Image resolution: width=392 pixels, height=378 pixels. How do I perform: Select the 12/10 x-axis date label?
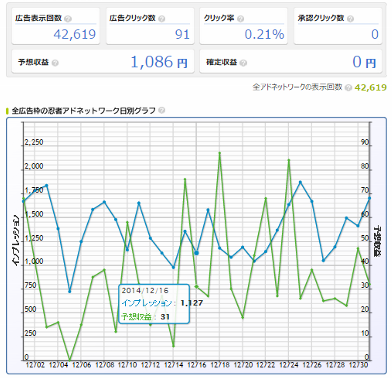127,365
